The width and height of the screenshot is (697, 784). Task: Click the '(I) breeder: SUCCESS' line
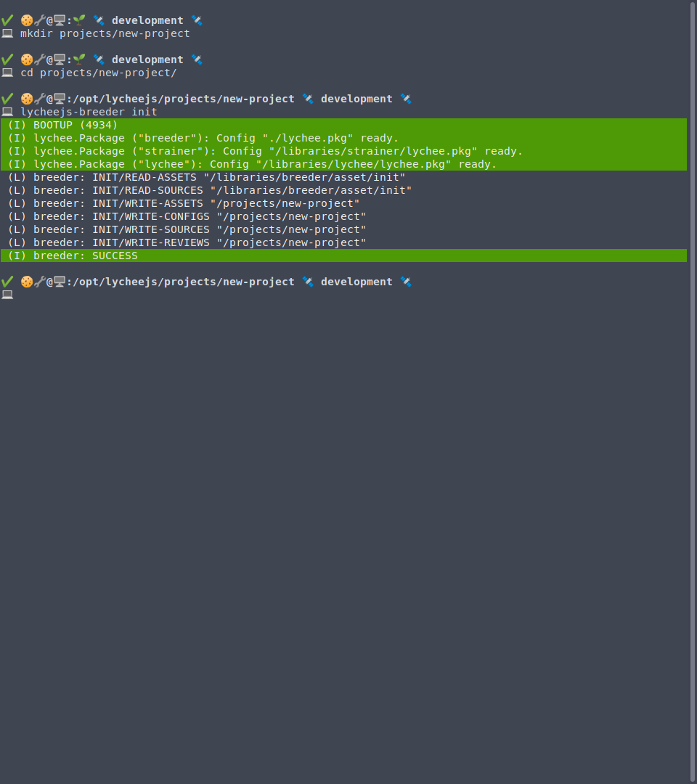coord(343,256)
